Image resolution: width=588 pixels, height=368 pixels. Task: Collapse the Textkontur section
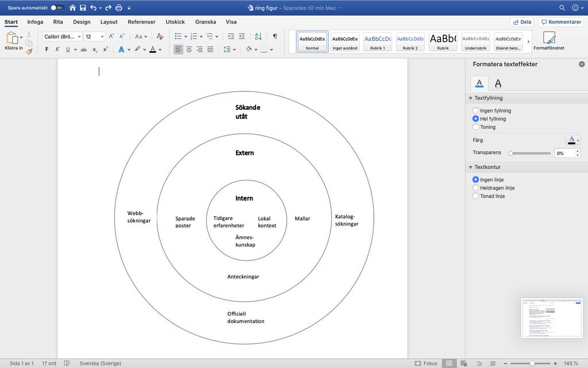[x=470, y=167]
